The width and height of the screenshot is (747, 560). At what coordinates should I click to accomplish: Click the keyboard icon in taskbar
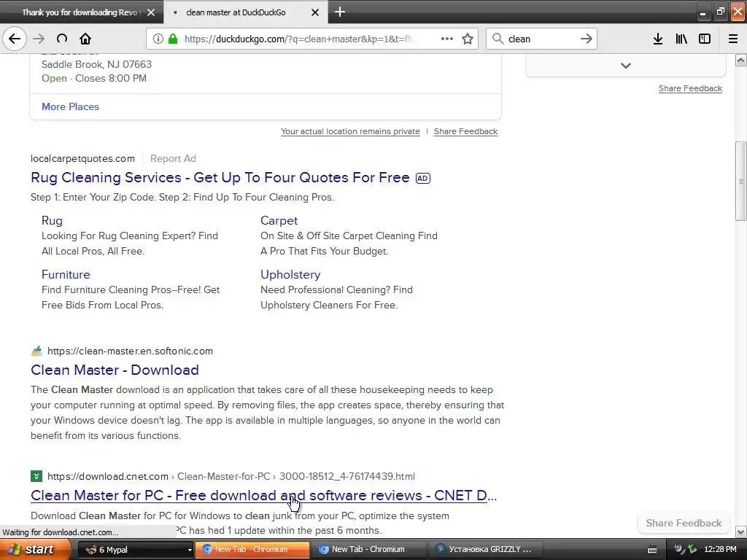click(652, 550)
